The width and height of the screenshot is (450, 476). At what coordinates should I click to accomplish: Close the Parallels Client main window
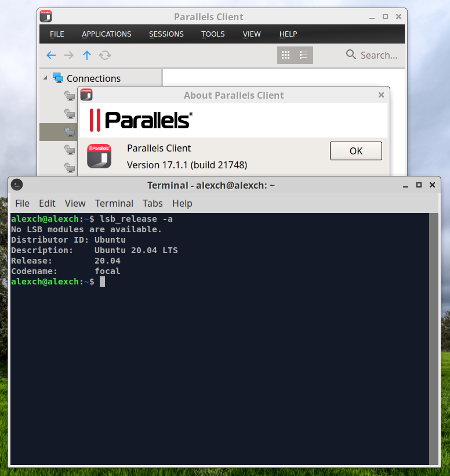(x=398, y=17)
